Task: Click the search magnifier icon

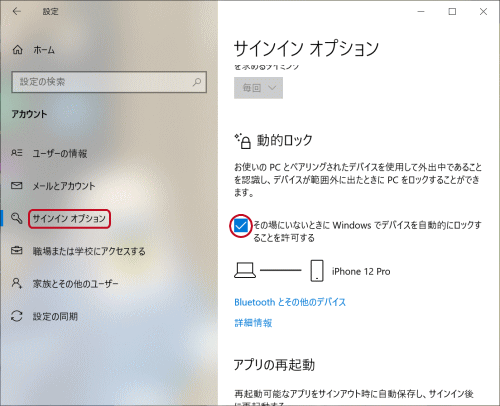Action: coord(197,82)
